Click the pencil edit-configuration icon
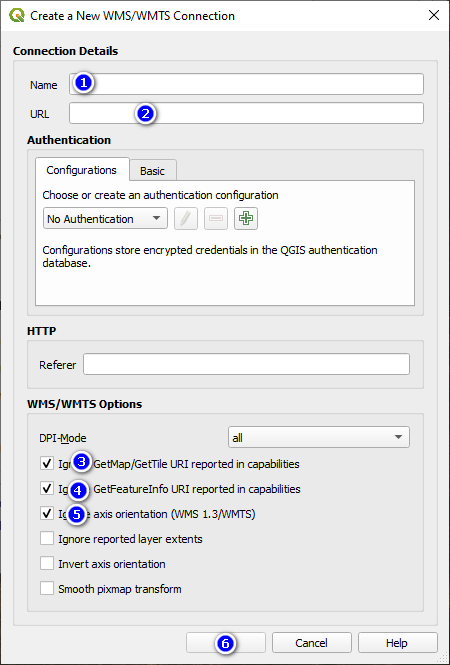Viewport: 450px width, 665px height. pos(186,218)
